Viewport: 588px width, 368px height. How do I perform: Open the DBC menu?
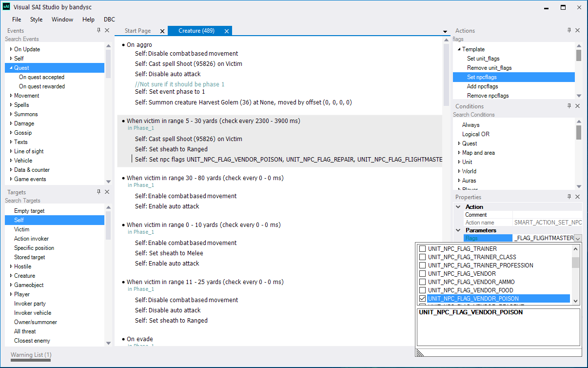109,20
